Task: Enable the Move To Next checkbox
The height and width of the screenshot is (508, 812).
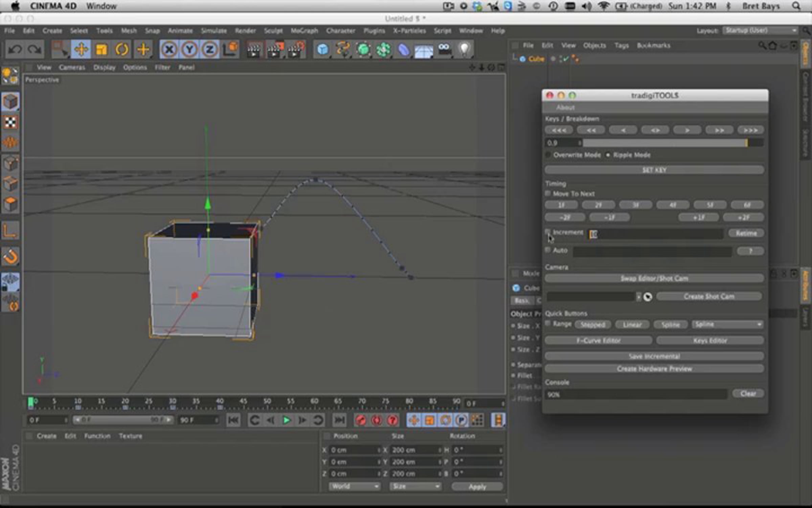Action: (548, 193)
